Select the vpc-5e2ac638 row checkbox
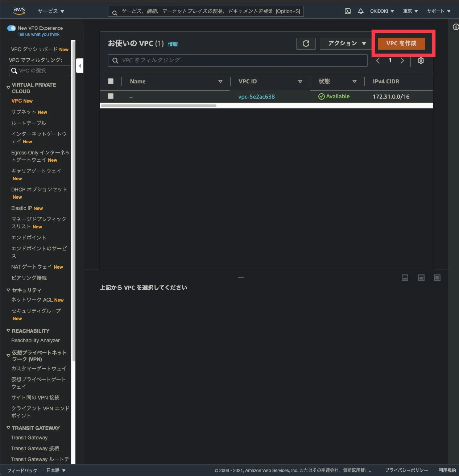This screenshot has height=476, width=459. (x=111, y=96)
